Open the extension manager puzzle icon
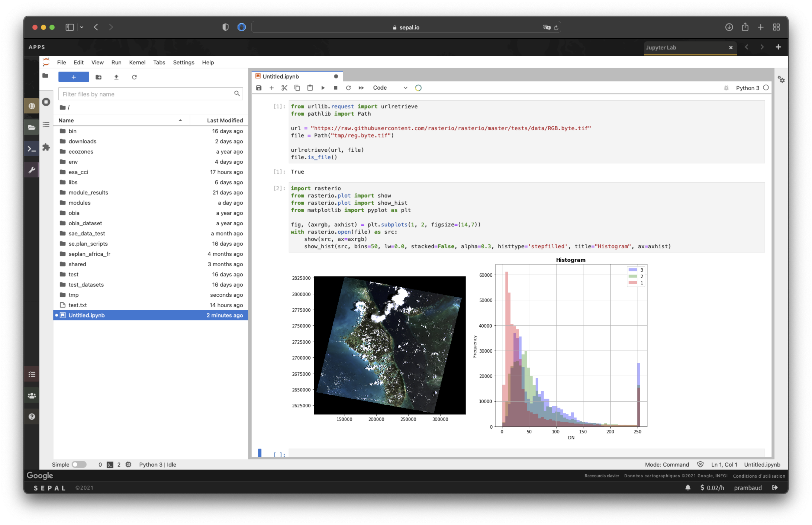The width and height of the screenshot is (812, 525). (x=46, y=147)
